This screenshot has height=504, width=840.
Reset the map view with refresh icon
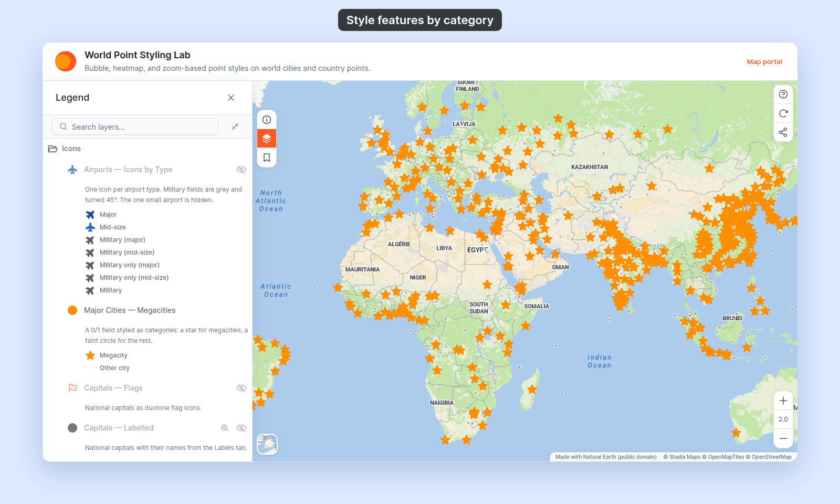coord(783,113)
